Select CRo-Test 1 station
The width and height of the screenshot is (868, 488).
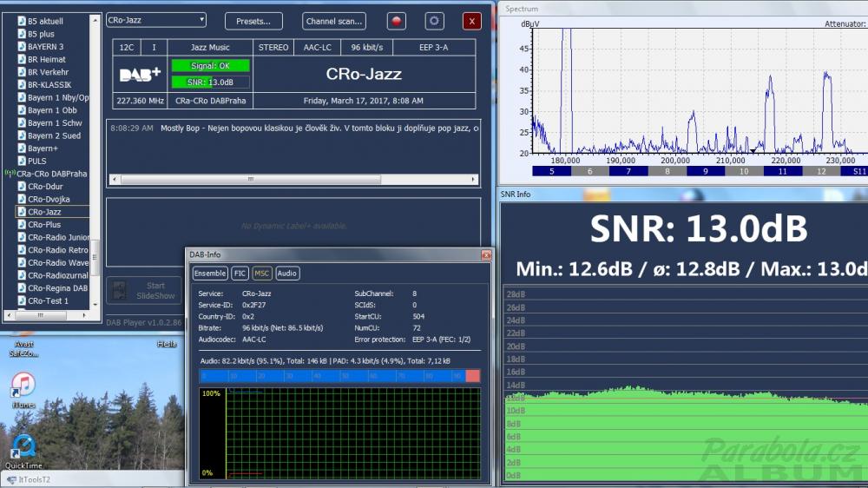[48, 300]
